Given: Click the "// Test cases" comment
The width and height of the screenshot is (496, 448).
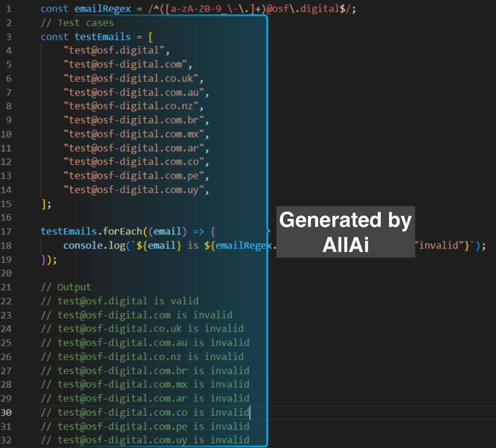Looking at the screenshot, I should [x=77, y=23].
